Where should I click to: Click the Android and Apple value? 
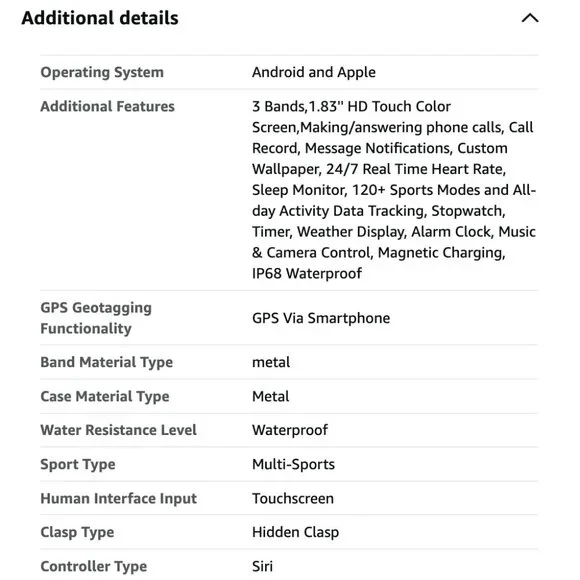(x=314, y=72)
